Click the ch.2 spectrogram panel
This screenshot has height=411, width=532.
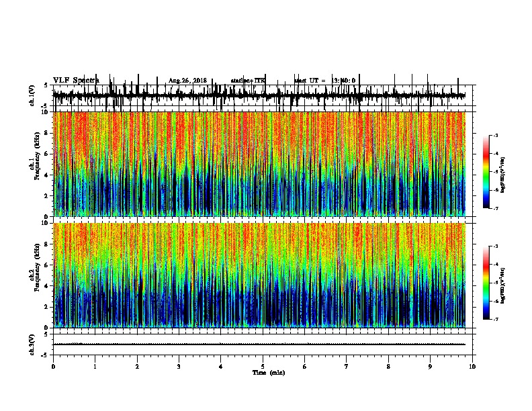tap(259, 275)
